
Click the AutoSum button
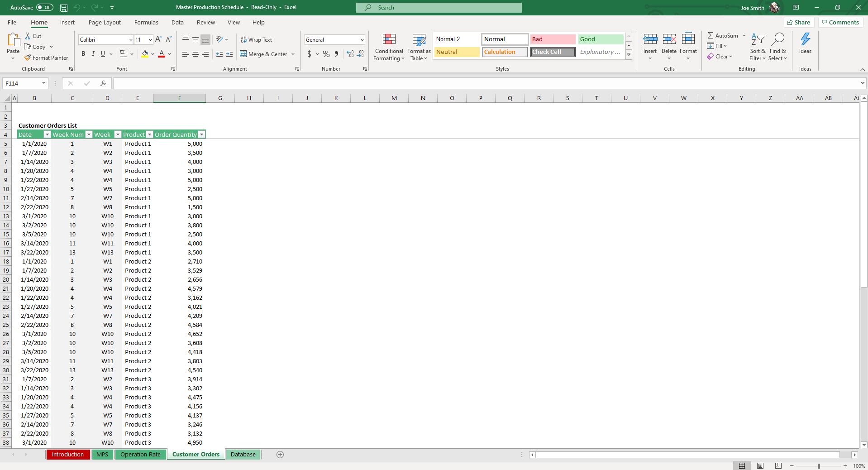click(x=723, y=35)
